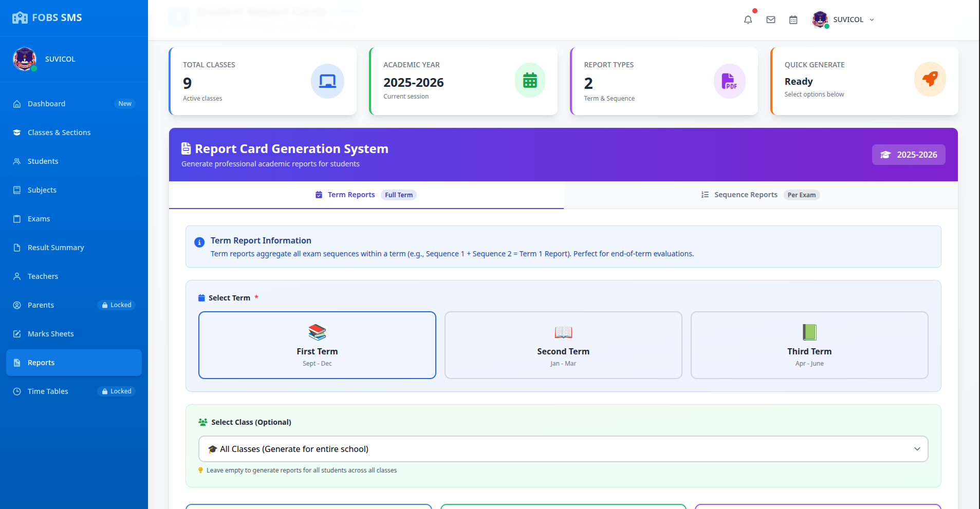
Task: Click the green Academic Year calendar icon
Action: (x=529, y=80)
